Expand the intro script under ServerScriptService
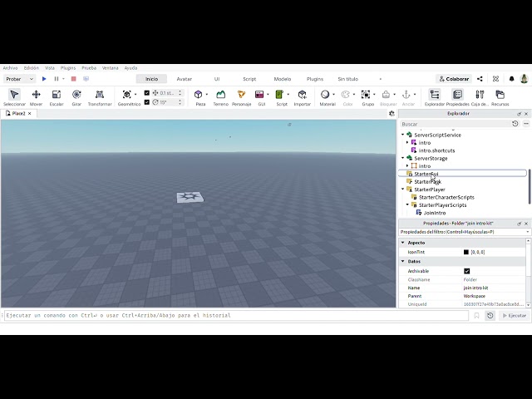This screenshot has width=532, height=399. point(407,142)
